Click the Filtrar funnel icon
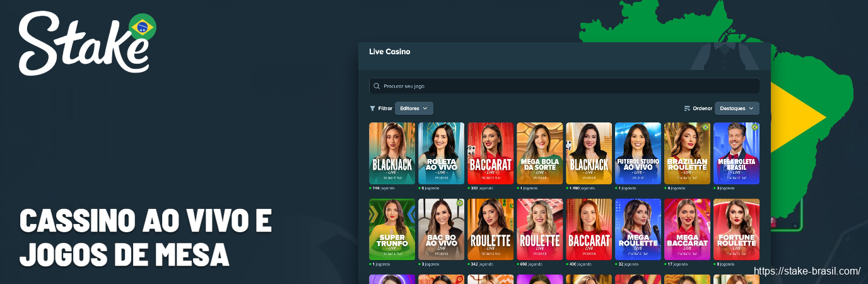Image resolution: width=868 pixels, height=284 pixels. coord(372,108)
